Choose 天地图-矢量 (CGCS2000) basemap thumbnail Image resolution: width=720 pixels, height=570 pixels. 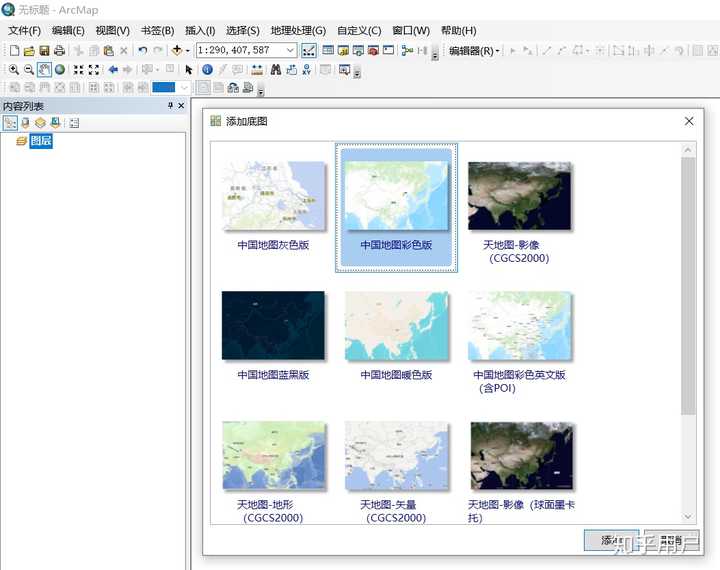[x=397, y=455]
